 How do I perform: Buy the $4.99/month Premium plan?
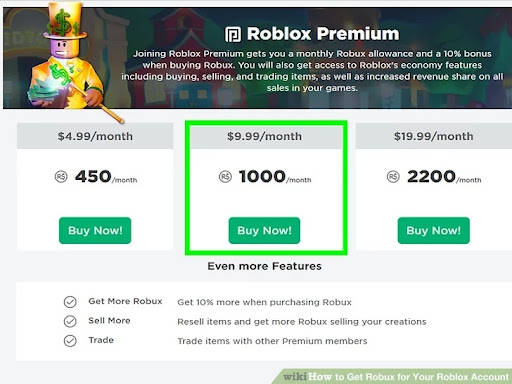coord(95,231)
